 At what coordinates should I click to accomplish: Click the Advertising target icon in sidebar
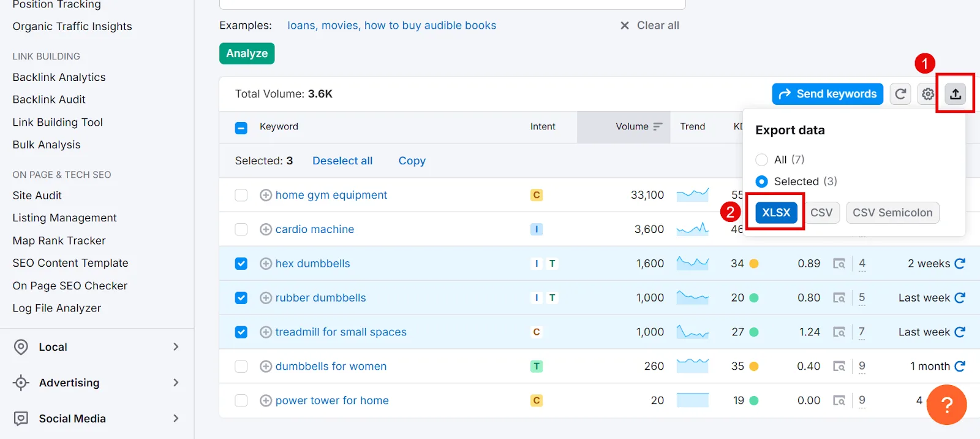21,383
